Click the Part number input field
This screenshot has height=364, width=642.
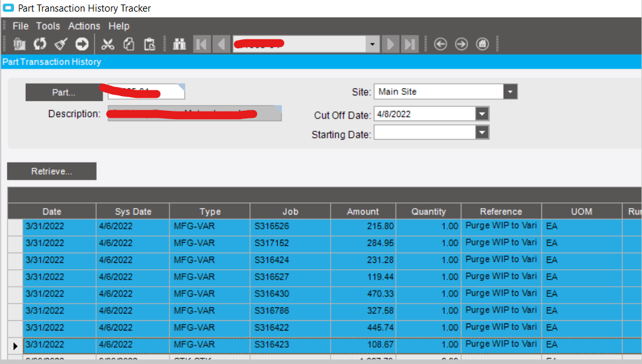tap(146, 91)
